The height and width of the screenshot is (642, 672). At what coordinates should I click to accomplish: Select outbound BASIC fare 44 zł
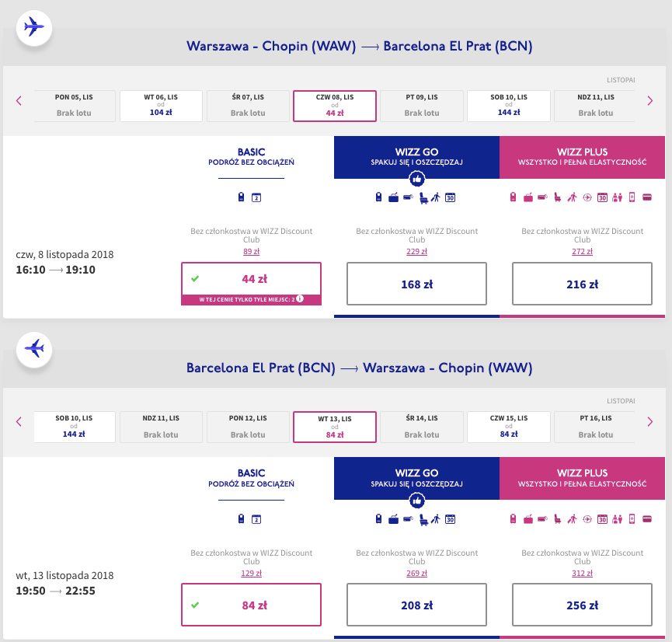[x=251, y=279]
